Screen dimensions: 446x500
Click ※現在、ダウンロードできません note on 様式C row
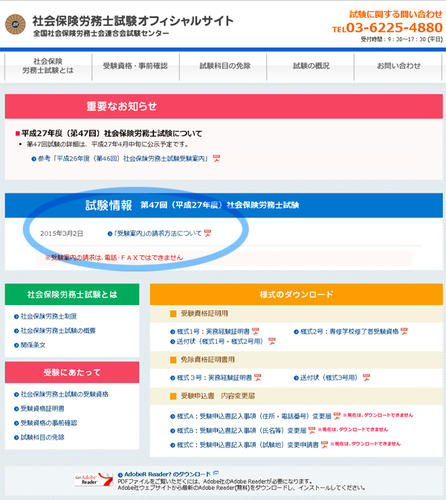[x=366, y=444]
